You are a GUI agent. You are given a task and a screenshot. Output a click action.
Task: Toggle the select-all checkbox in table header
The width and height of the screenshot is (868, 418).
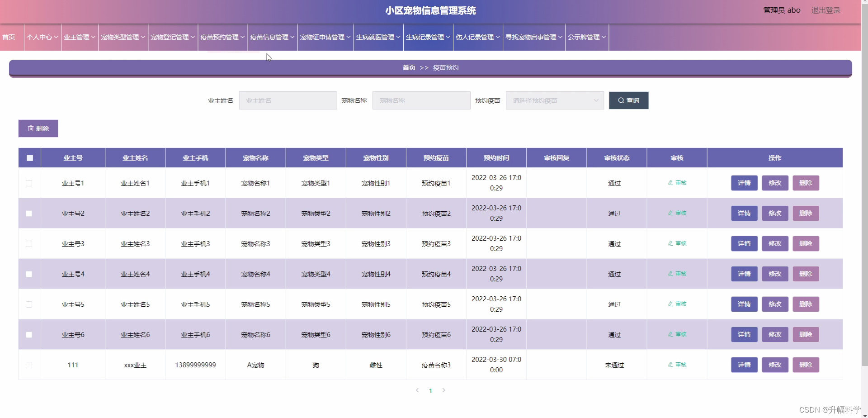pyautogui.click(x=29, y=157)
